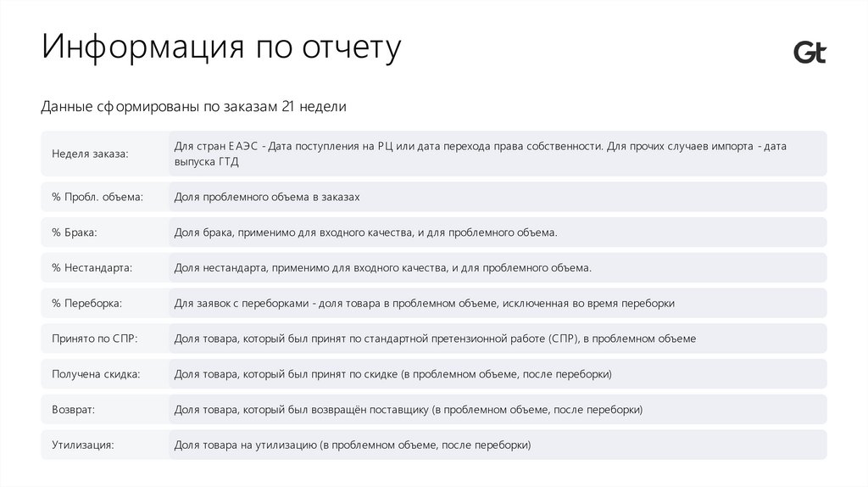Click the description mentioning стандартной претензионной работе
Image resolution: width=868 pixels, height=487 pixels.
[435, 339]
